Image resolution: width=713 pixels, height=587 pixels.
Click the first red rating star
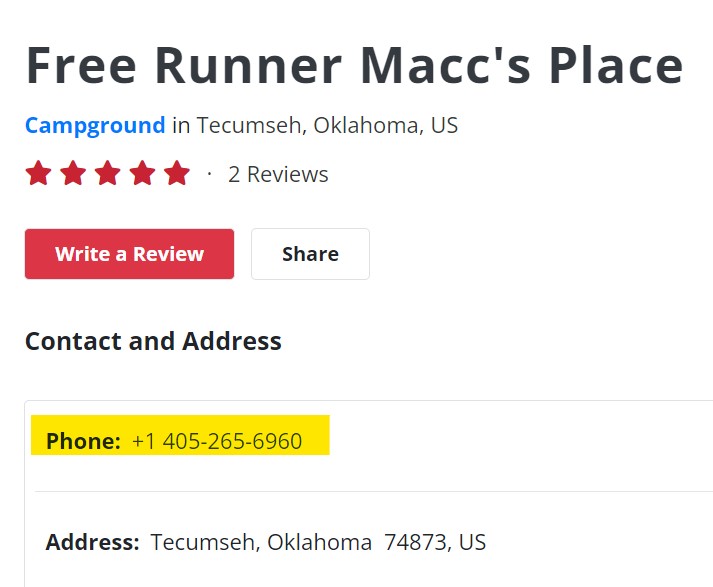[38, 174]
